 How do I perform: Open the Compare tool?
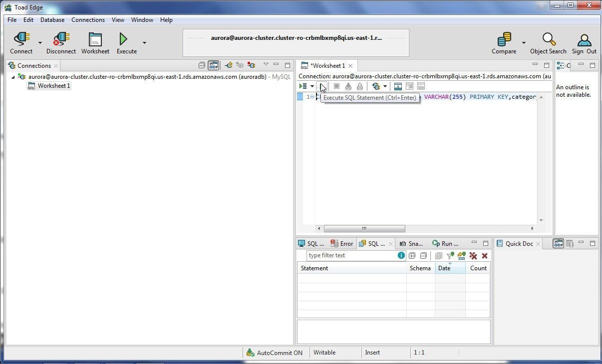pos(504,43)
